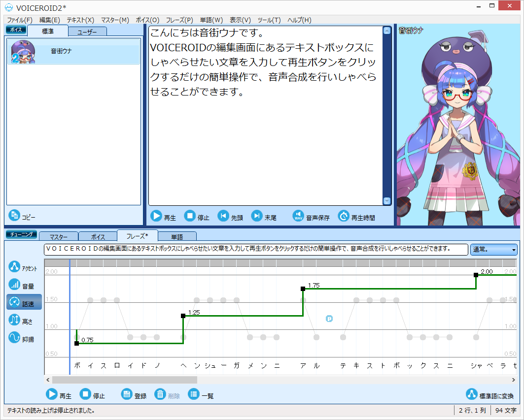Screen dimensions: 524x420
Task: Switch to the tuning マスター tab
Action: pos(59,237)
